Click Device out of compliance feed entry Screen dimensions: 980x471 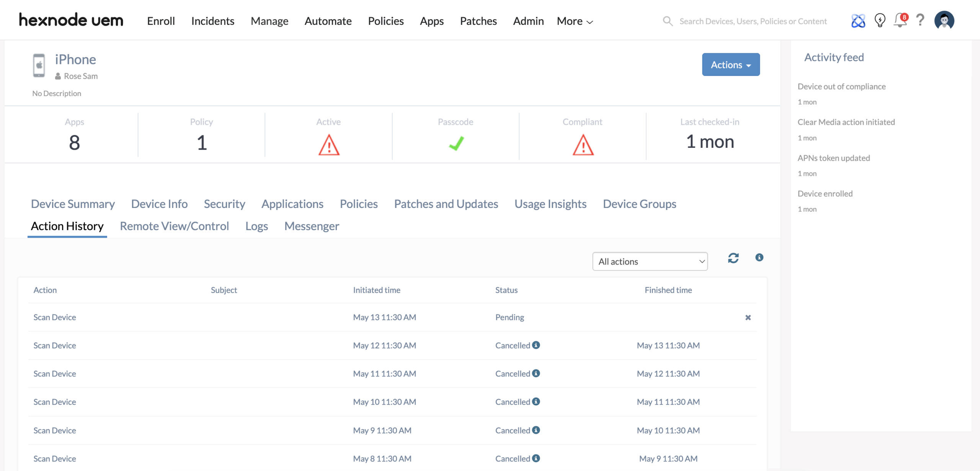[x=841, y=87]
